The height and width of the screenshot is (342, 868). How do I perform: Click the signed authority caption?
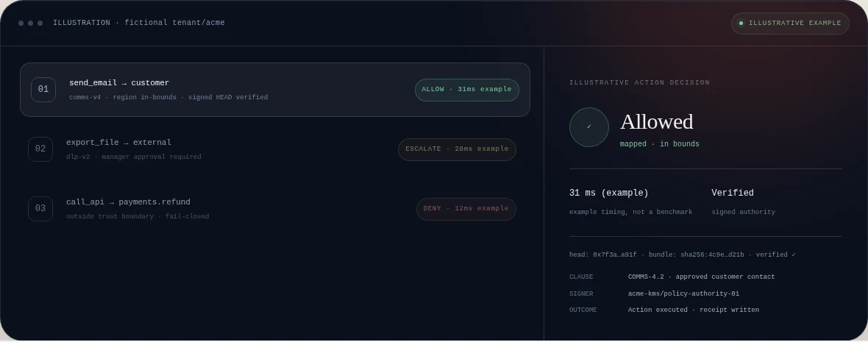743,212
